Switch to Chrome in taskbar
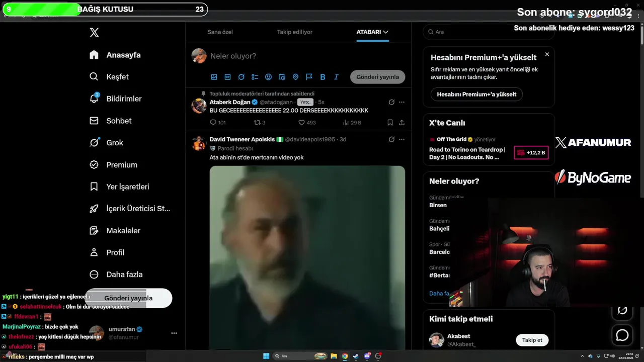The width and height of the screenshot is (644, 362). click(x=345, y=356)
